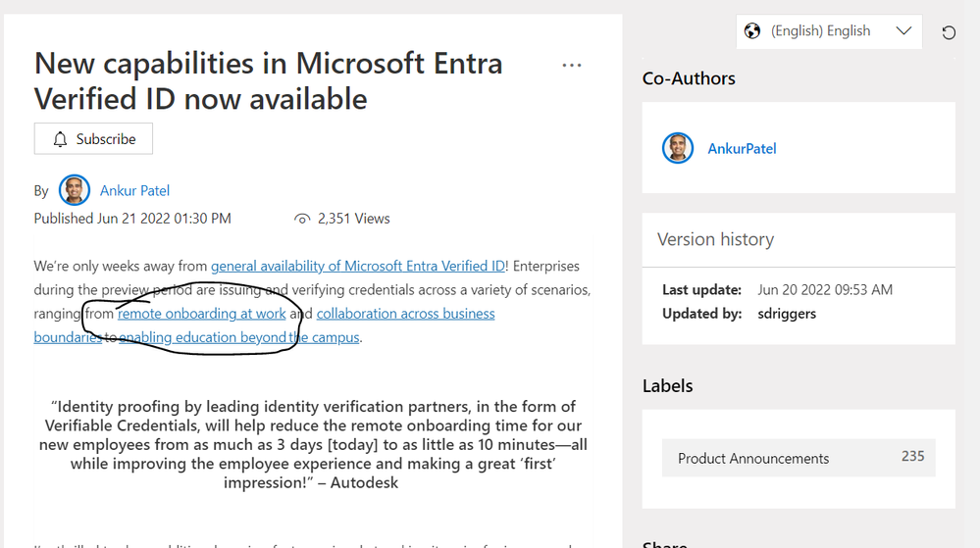
Task: Click the 235 count on Product Announcements
Action: point(912,456)
